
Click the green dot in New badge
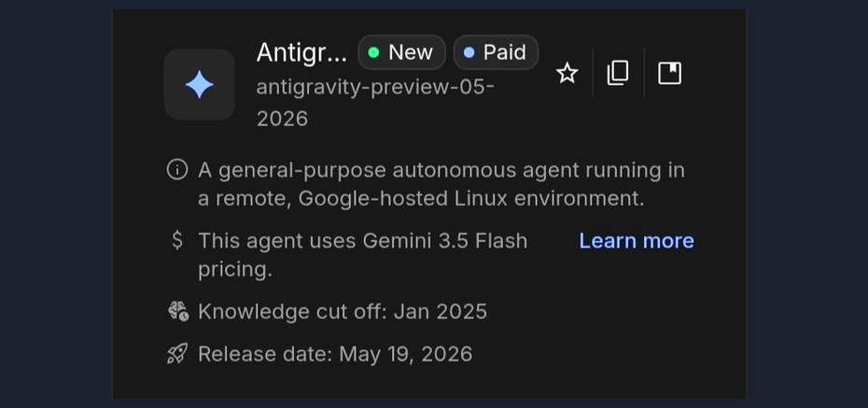coord(373,52)
